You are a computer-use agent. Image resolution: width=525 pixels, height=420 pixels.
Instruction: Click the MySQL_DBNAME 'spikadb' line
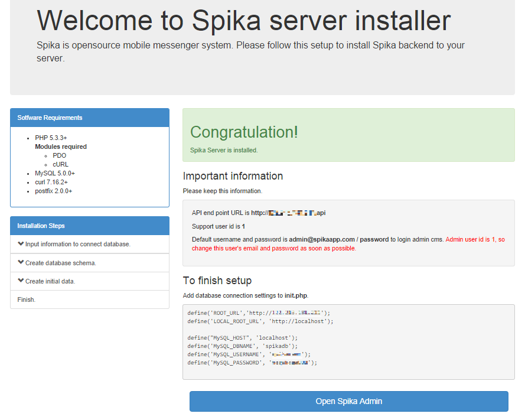pos(242,346)
